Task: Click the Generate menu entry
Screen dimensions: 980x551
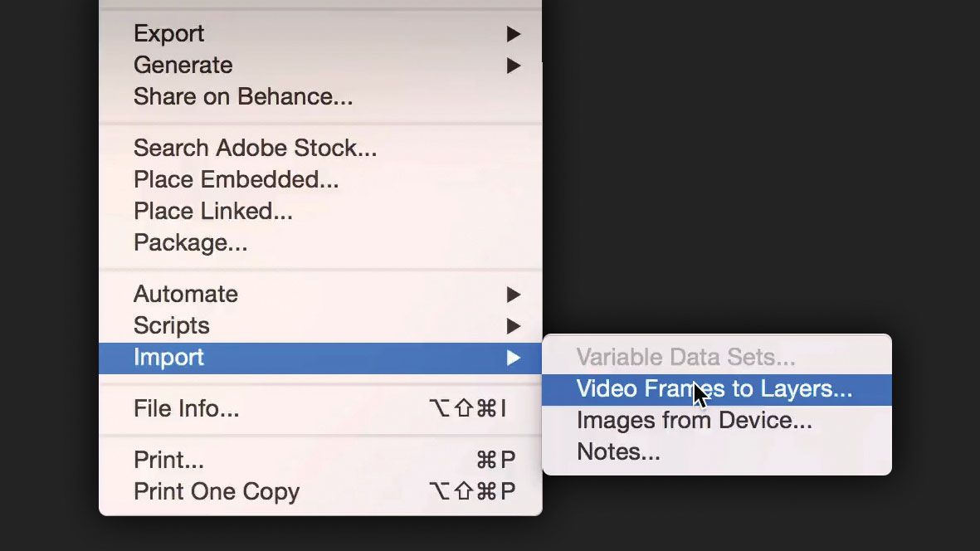Action: click(x=183, y=66)
